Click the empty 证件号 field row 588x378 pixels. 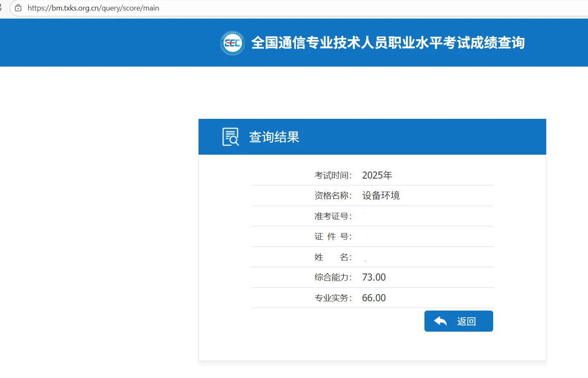pyautogui.click(x=400, y=236)
